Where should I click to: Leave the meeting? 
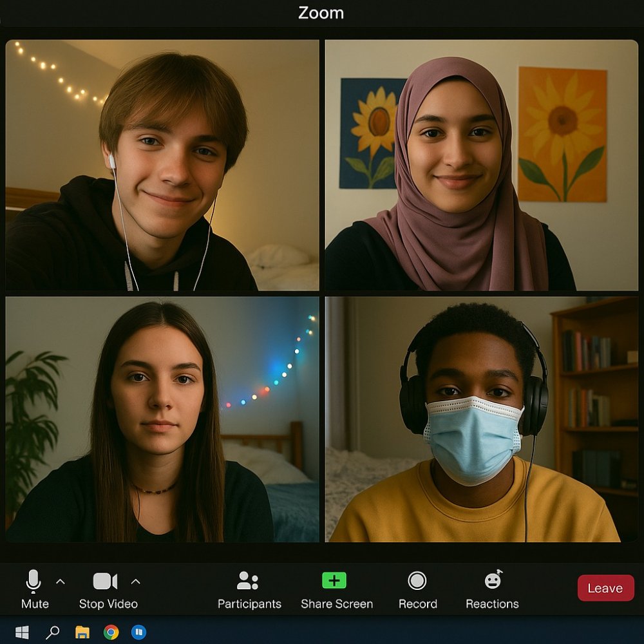tap(605, 588)
